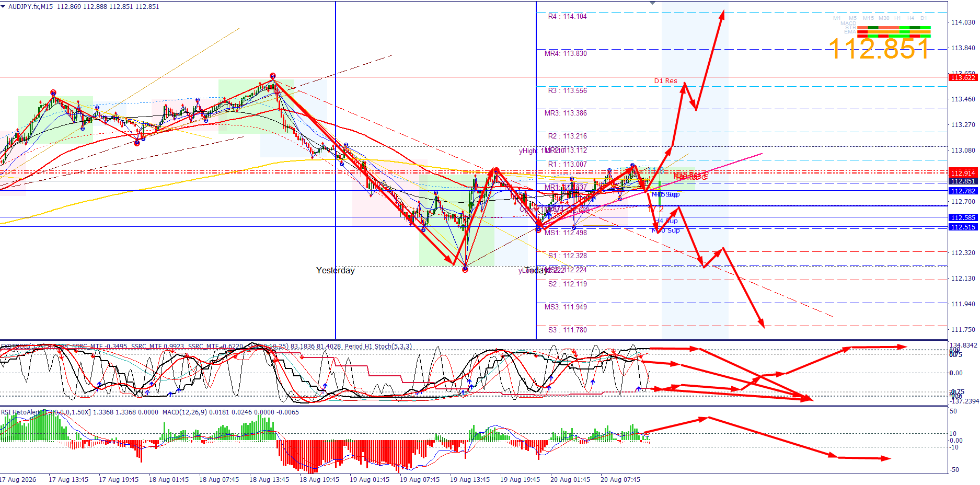This screenshot has height=485, width=980.
Task: Open the chart menu triangle beside AUDJPY.fx
Action: tap(3, 6)
